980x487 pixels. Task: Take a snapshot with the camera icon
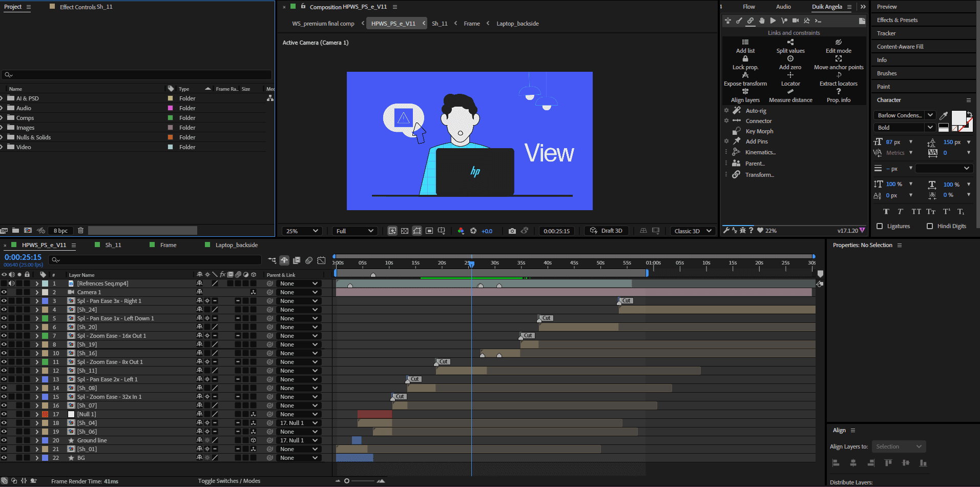[512, 231]
